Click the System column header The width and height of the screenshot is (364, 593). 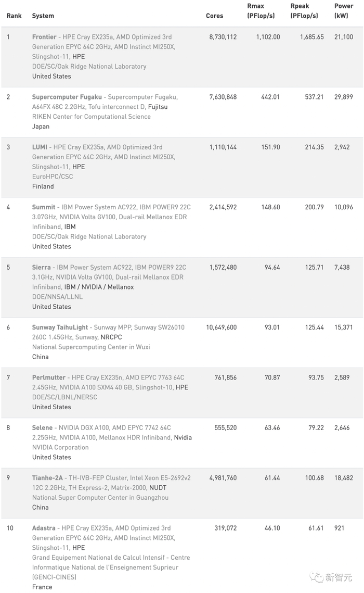pyautogui.click(x=43, y=16)
